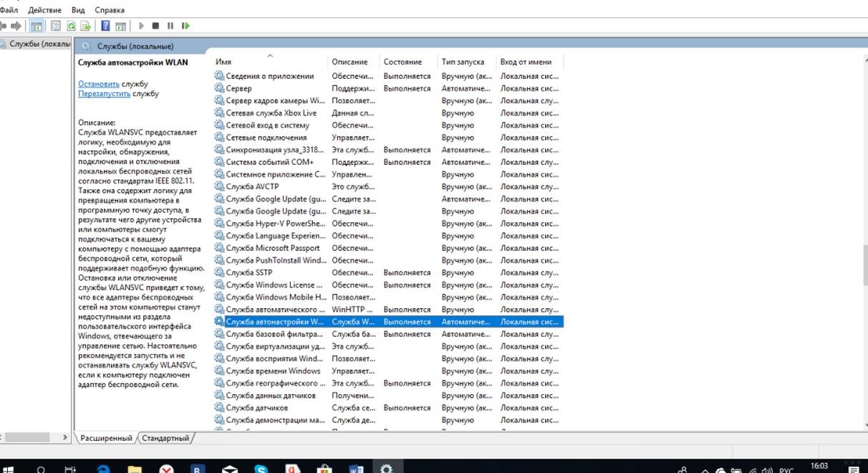Select the Служба восприятия Wind... row
Viewport: 868px width, 473px height.
click(x=388, y=358)
